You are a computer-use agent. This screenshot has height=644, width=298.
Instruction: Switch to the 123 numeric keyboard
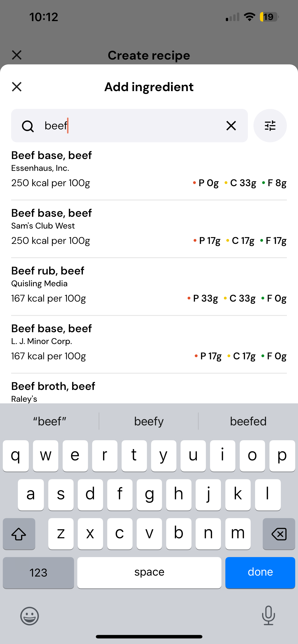tap(38, 573)
